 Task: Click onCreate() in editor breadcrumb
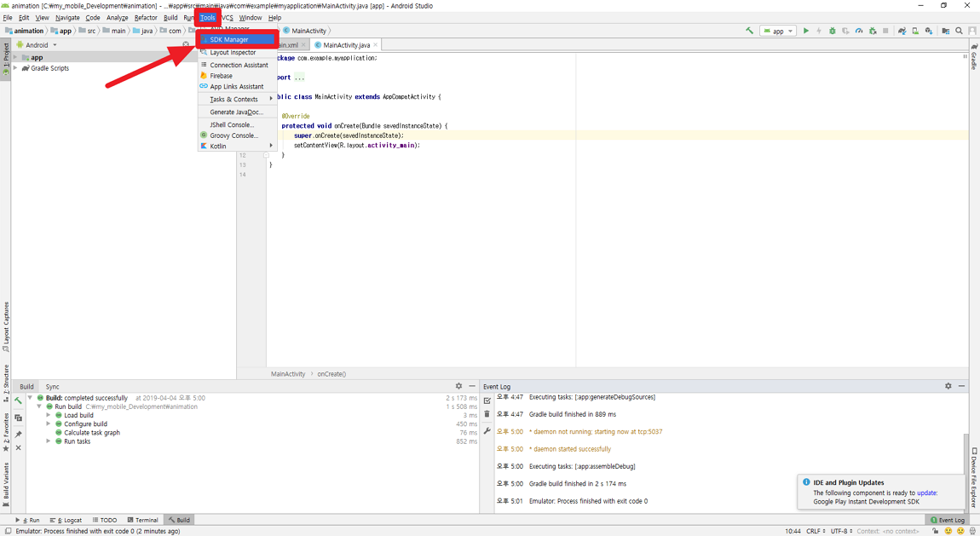point(331,374)
